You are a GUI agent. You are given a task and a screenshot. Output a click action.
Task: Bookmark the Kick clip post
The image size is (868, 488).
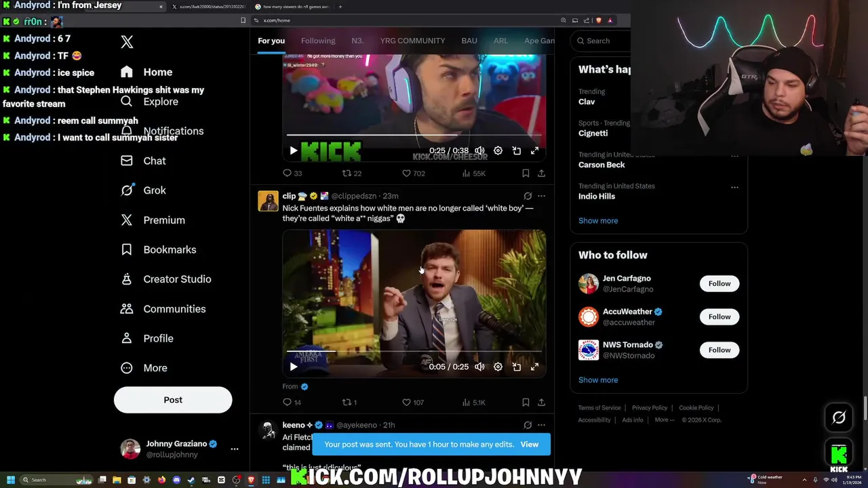(x=526, y=174)
